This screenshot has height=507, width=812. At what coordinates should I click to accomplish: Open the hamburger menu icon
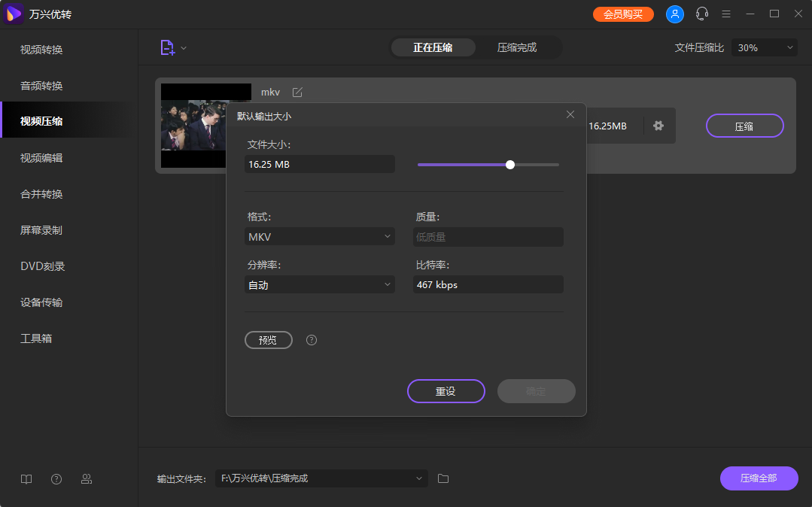(725, 14)
